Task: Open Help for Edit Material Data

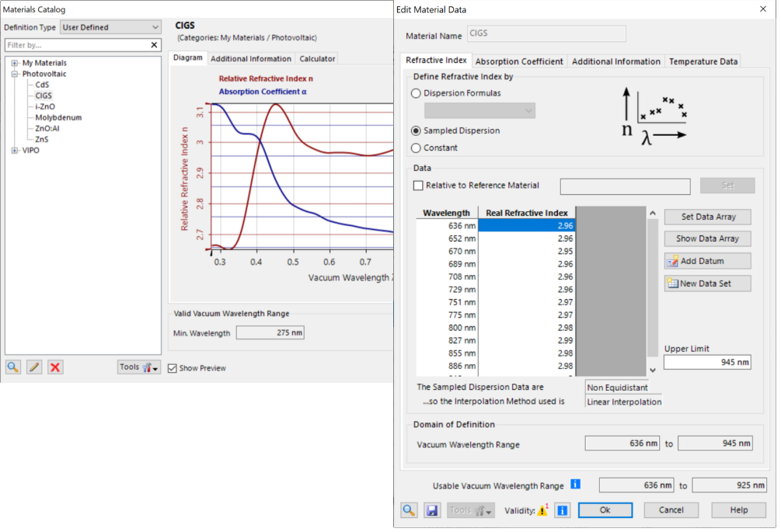Action: [x=739, y=510]
